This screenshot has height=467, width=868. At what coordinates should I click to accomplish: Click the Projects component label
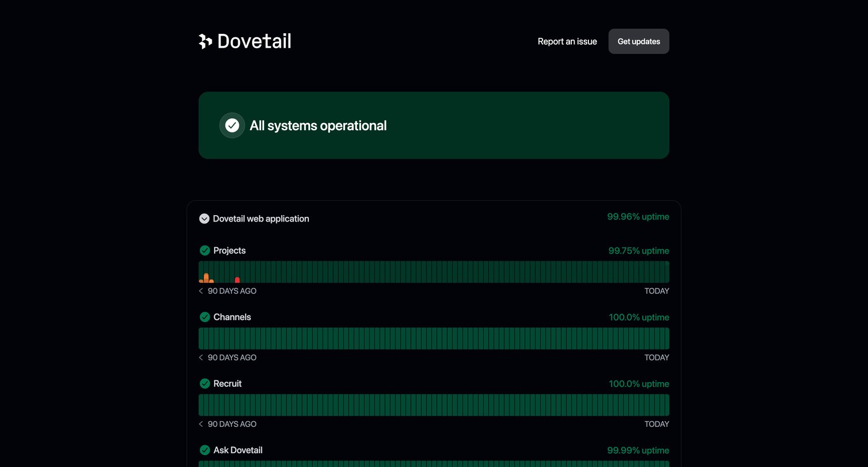(230, 251)
